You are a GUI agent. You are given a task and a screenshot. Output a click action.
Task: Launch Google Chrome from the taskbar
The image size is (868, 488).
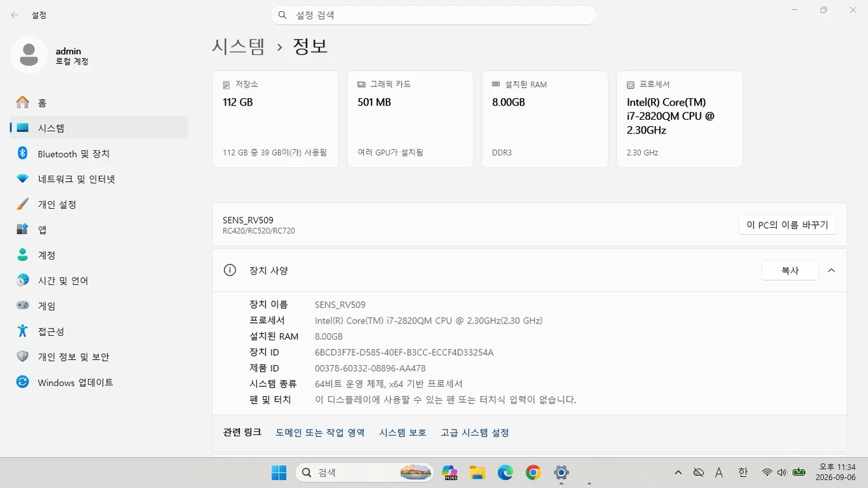(533, 473)
